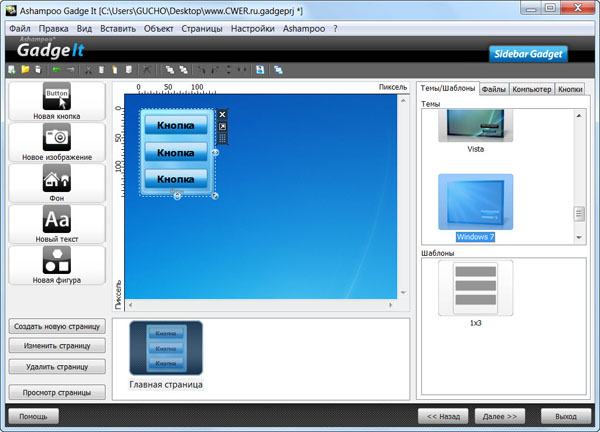Open the Страницы menu
This screenshot has width=600, height=432.
pyautogui.click(x=202, y=29)
